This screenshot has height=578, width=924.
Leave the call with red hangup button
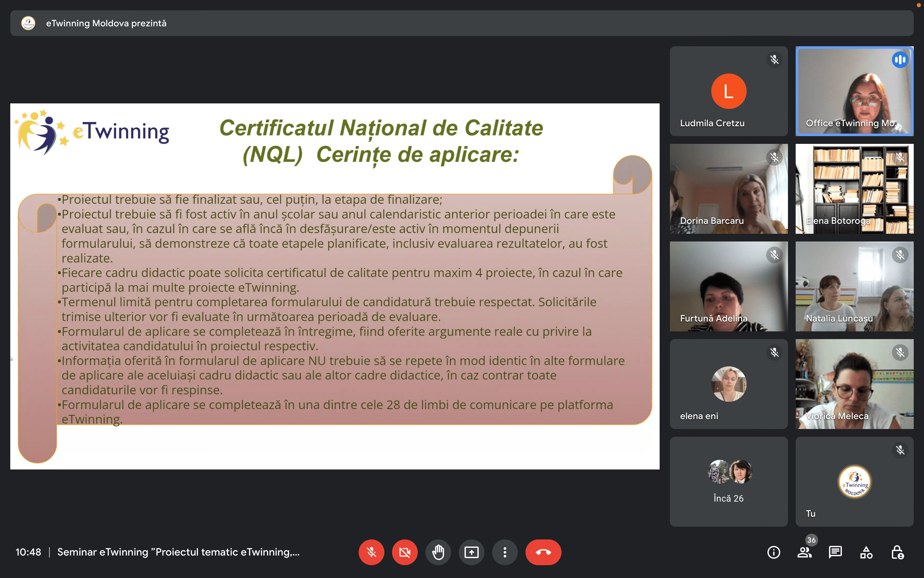pyautogui.click(x=543, y=552)
